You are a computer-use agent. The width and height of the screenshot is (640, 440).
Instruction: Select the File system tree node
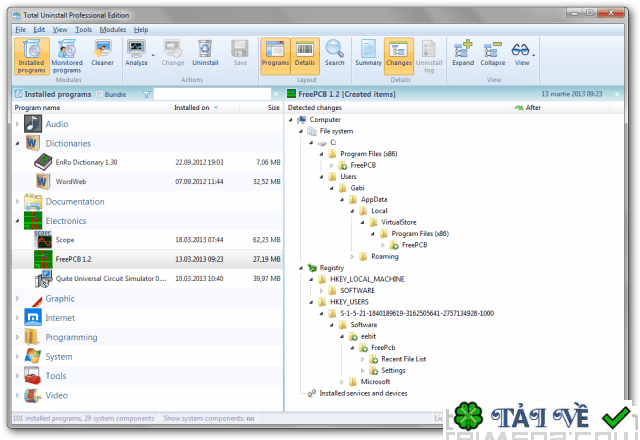click(x=336, y=131)
